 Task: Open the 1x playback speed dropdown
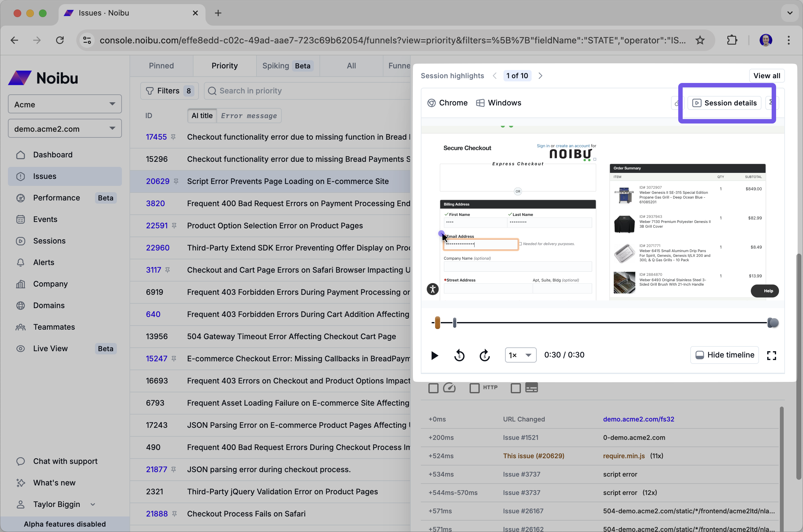click(x=521, y=355)
